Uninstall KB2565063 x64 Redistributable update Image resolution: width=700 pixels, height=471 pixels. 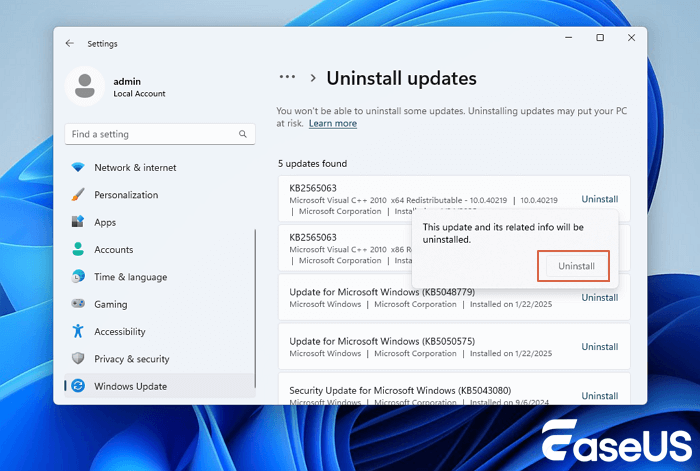pos(600,199)
